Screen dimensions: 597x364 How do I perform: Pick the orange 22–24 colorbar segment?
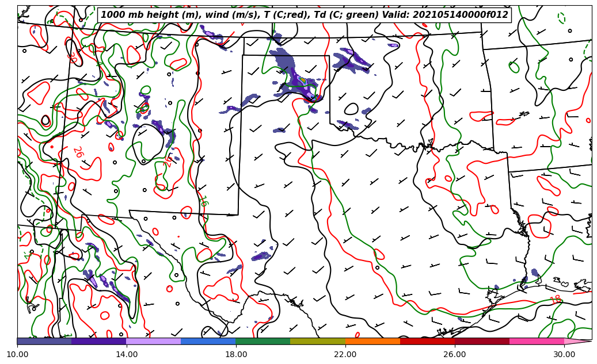click(372, 341)
